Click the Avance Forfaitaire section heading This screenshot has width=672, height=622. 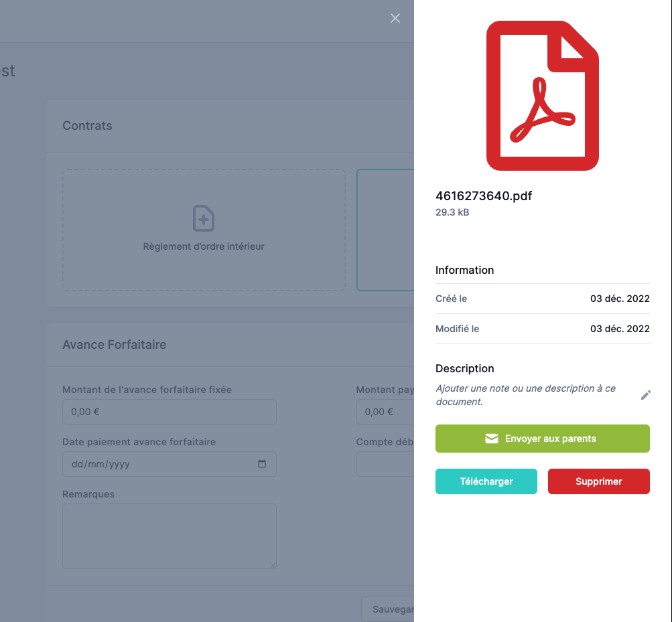tap(114, 345)
